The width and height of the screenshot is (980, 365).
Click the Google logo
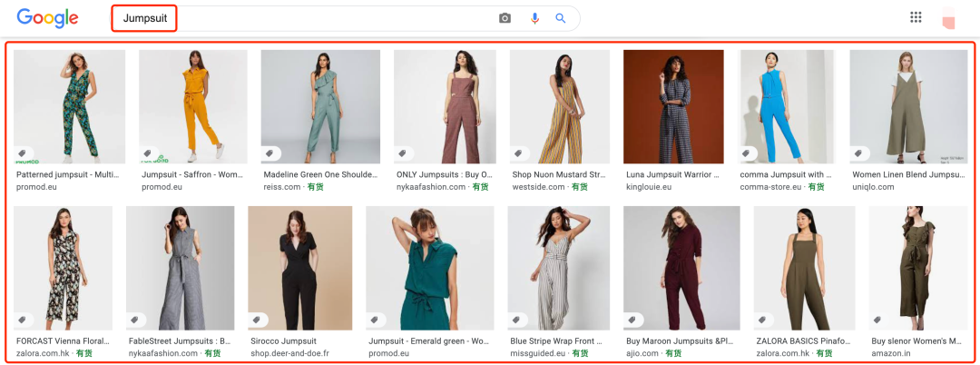tap(47, 18)
